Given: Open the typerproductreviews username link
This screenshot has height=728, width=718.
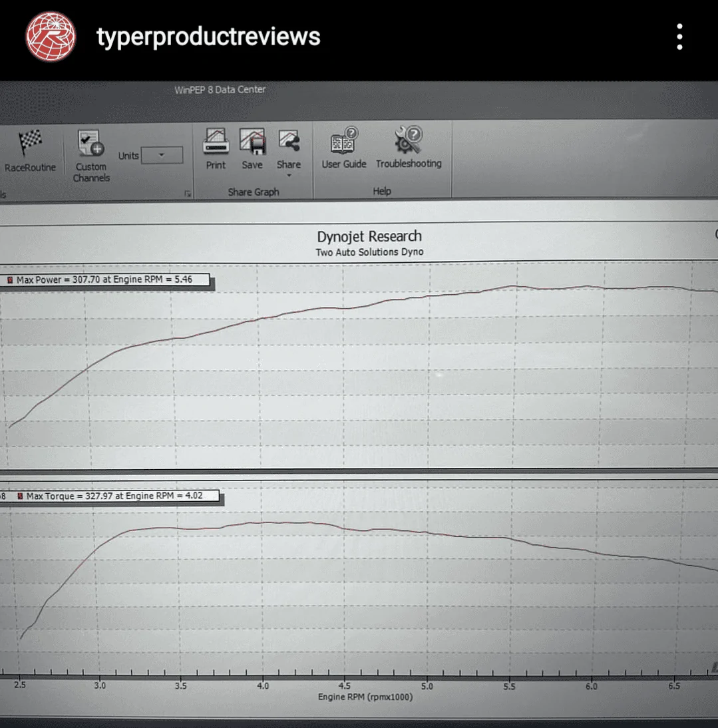Looking at the screenshot, I should tap(208, 37).
